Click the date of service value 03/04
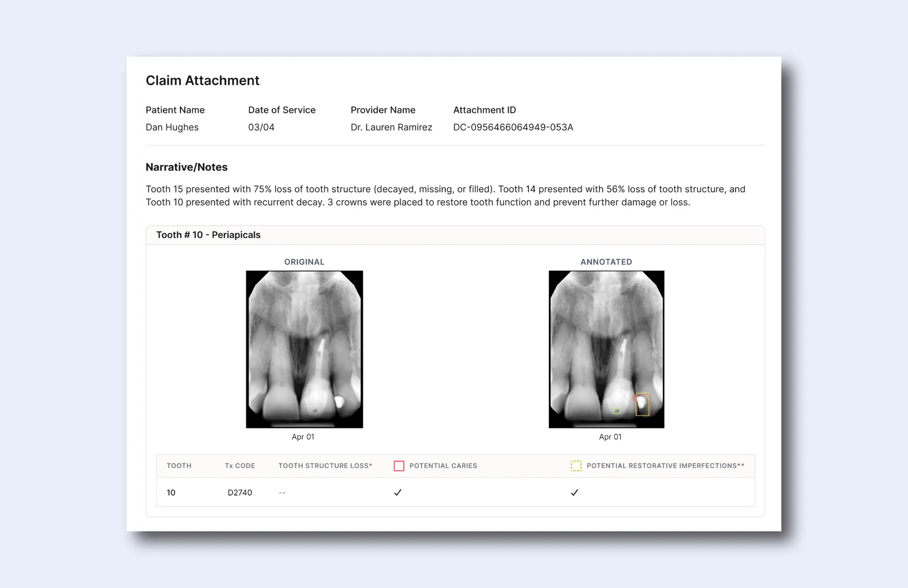The height and width of the screenshot is (588, 908). click(261, 127)
